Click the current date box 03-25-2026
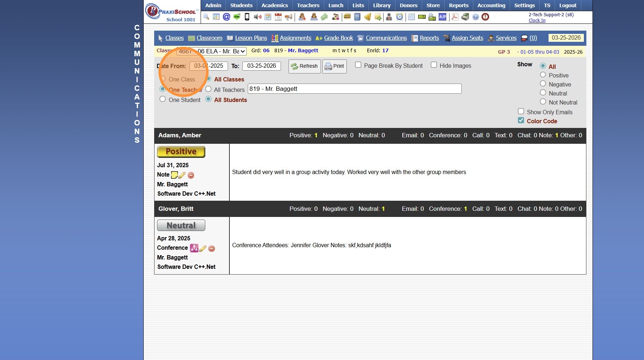This screenshot has height=360, width=644. coord(566,38)
